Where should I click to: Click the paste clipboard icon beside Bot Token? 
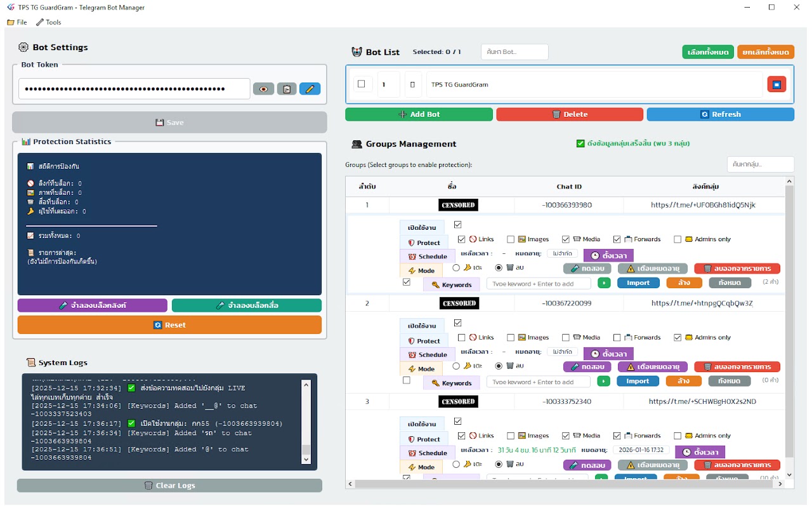(287, 89)
